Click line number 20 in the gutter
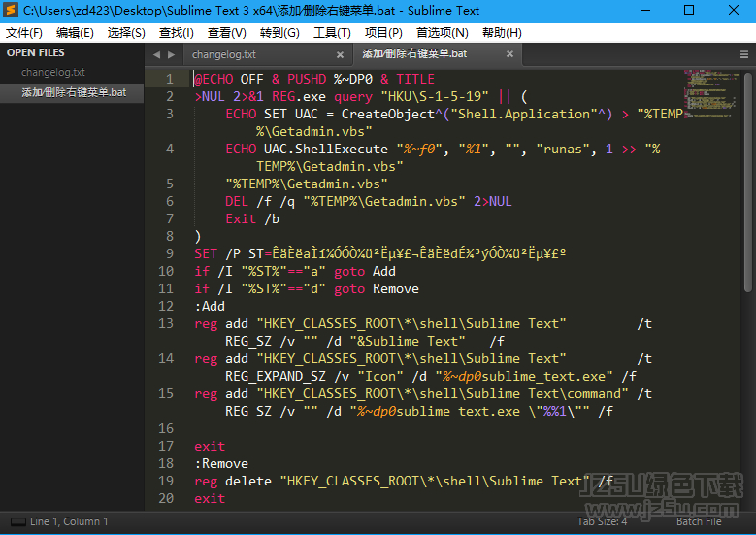756x535 pixels. (166, 498)
